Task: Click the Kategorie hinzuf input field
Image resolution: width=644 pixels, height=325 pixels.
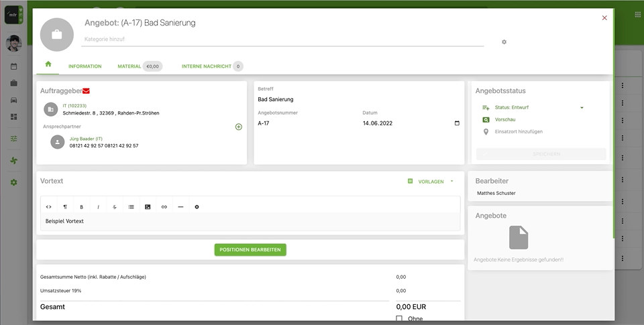Action: 282,40
